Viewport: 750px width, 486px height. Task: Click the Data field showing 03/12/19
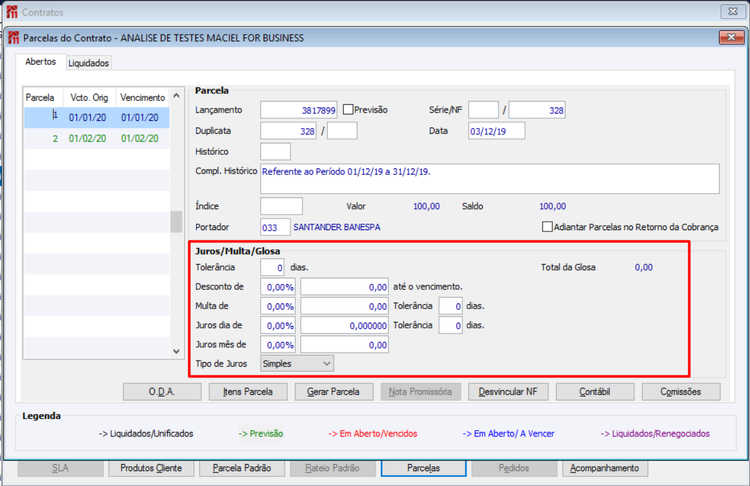tap(496, 131)
